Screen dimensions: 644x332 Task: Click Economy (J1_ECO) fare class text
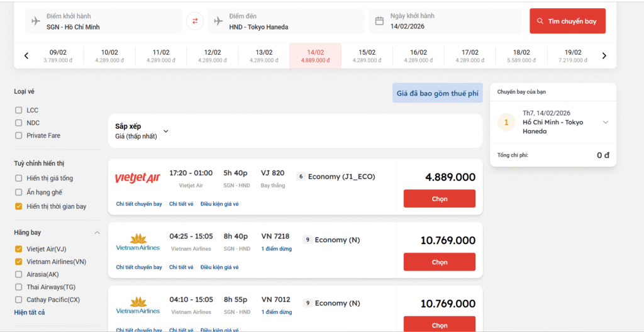click(341, 177)
